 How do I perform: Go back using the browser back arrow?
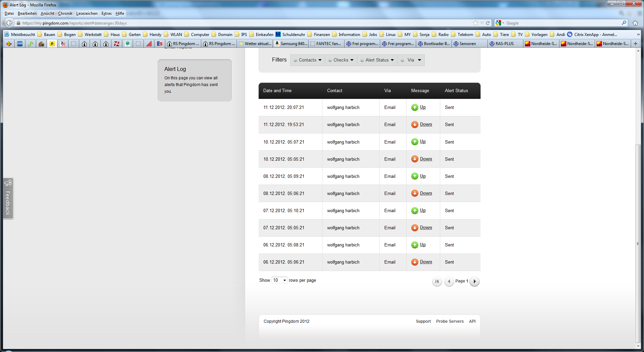point(9,23)
